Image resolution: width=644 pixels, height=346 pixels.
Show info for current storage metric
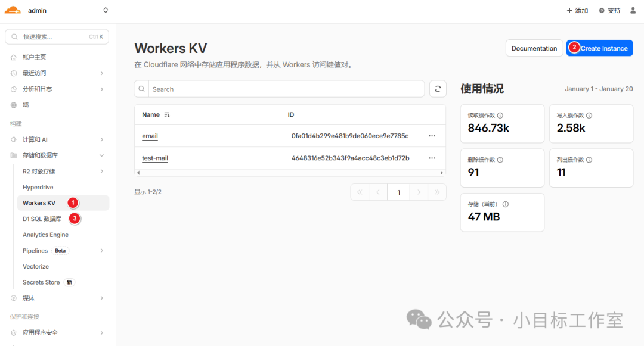[506, 204]
